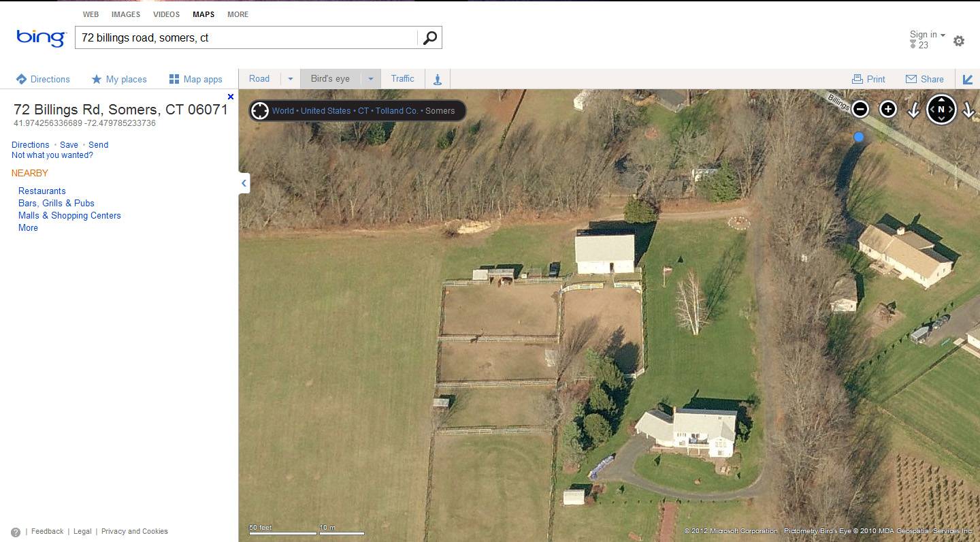Click the Restaurants nearby link
This screenshot has width=980, height=542.
click(42, 191)
